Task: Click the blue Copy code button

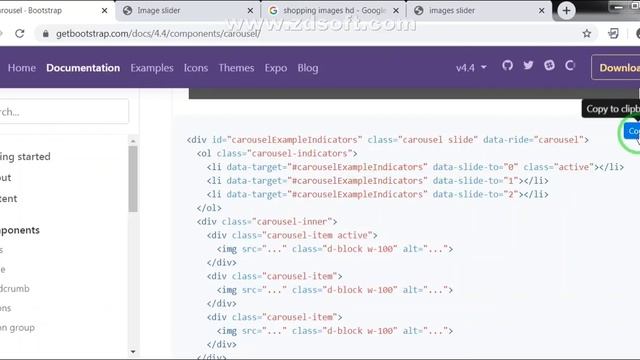Action: 632,131
